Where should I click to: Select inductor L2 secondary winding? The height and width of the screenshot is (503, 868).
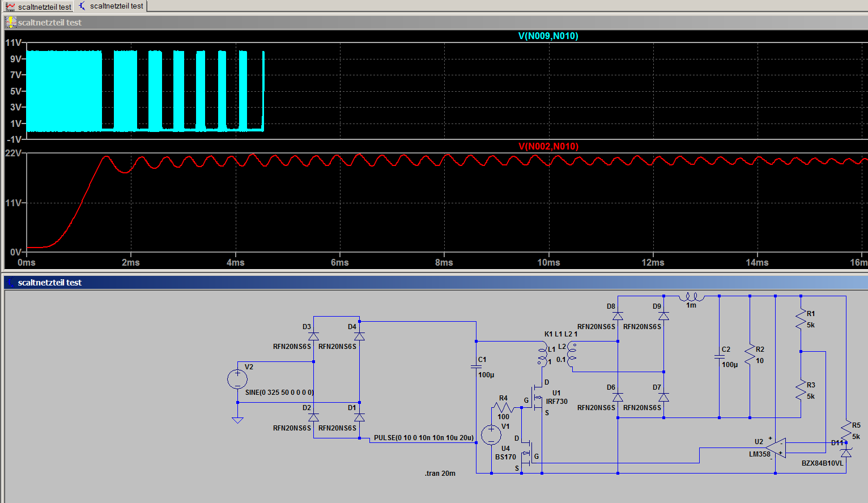tap(571, 354)
